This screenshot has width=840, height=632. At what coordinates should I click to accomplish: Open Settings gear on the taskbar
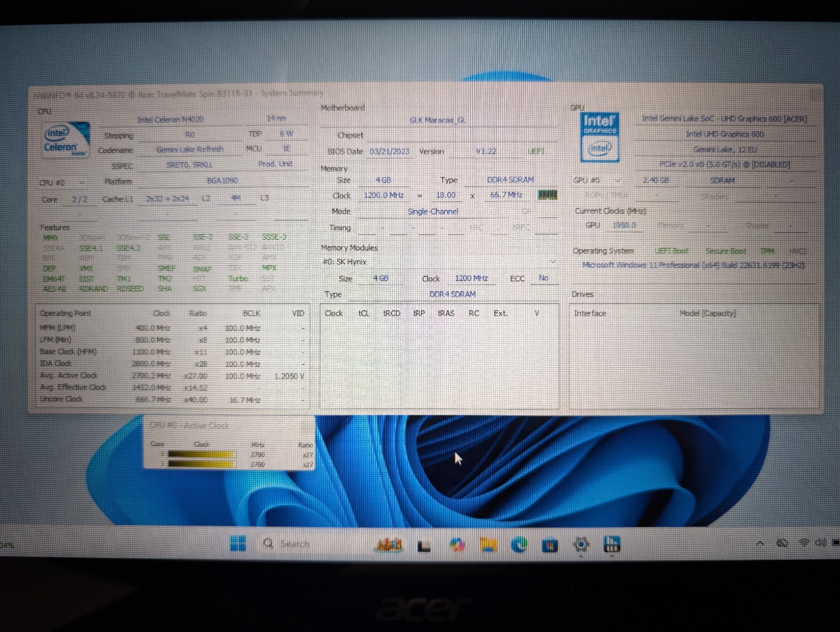click(x=581, y=545)
